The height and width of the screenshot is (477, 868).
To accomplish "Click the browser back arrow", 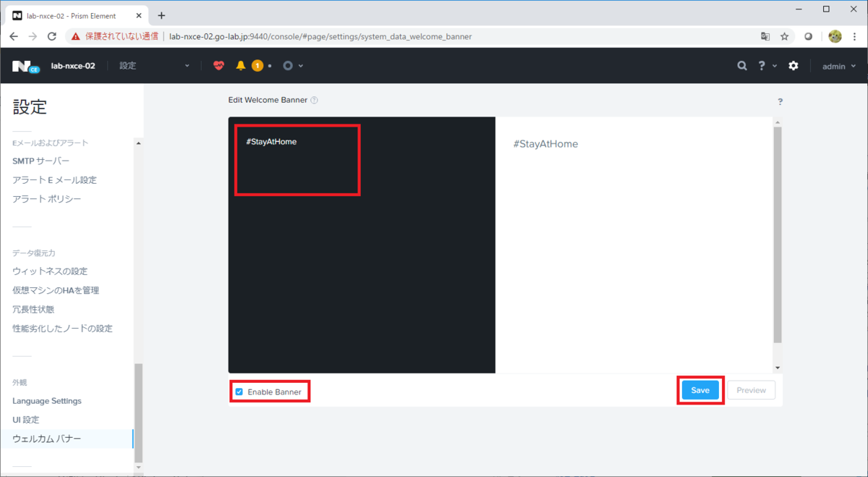I will 14,36.
